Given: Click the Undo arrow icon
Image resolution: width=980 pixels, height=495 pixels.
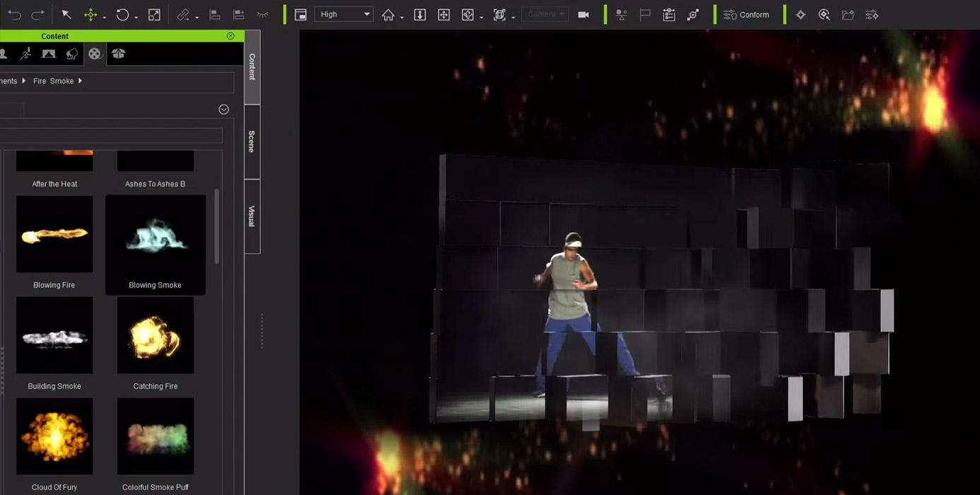Looking at the screenshot, I should pos(14,14).
